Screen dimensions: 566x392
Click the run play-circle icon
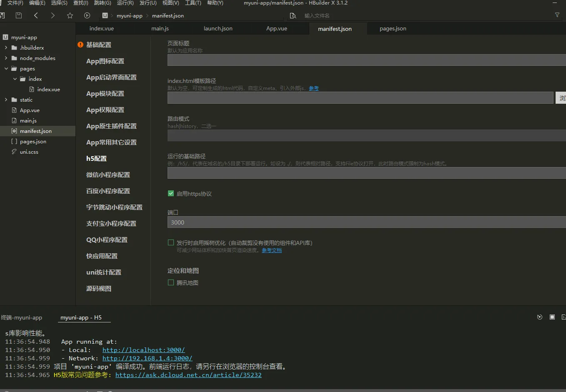87,15
